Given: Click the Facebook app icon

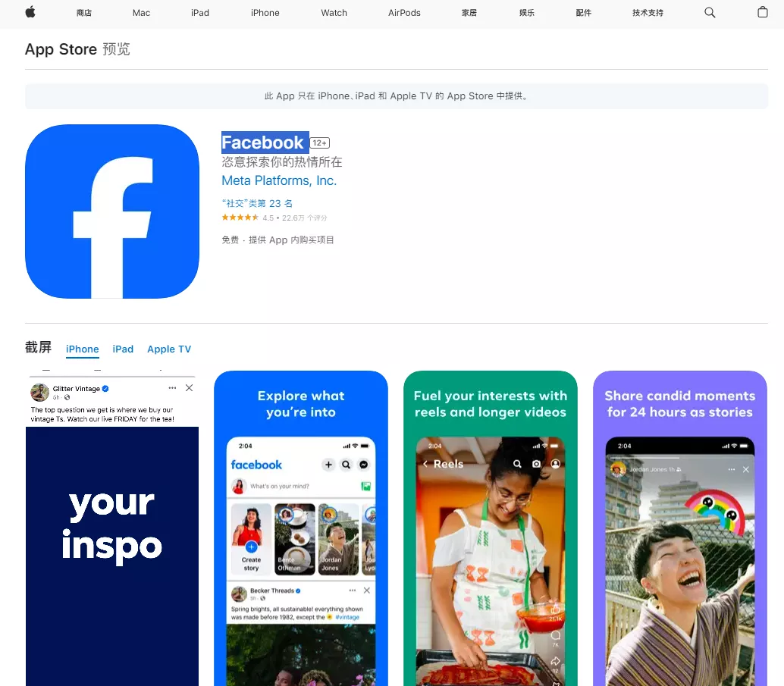Looking at the screenshot, I should click(x=111, y=211).
